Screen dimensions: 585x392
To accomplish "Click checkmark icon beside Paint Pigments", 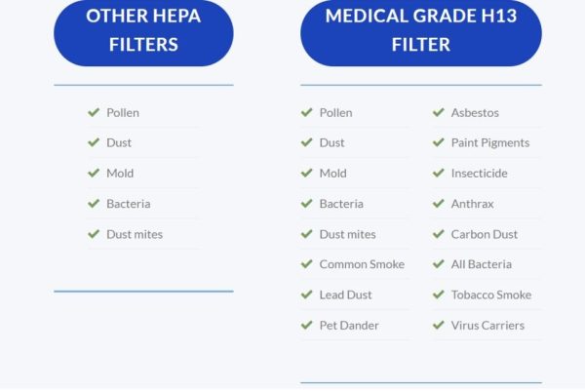I will coord(439,142).
